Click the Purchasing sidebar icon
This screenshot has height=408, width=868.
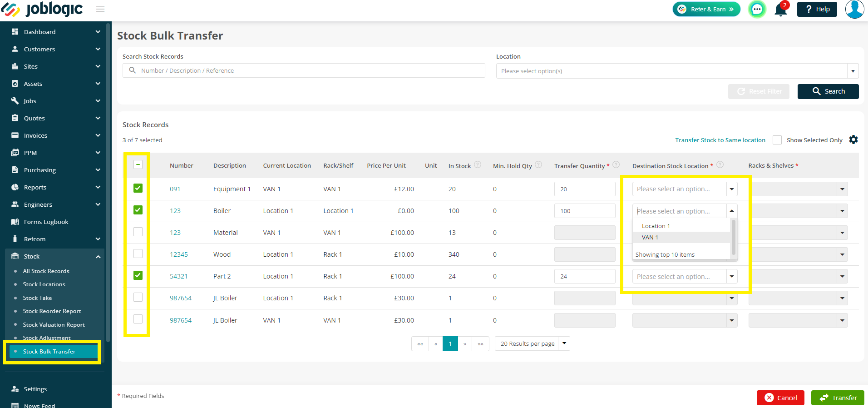(x=15, y=170)
